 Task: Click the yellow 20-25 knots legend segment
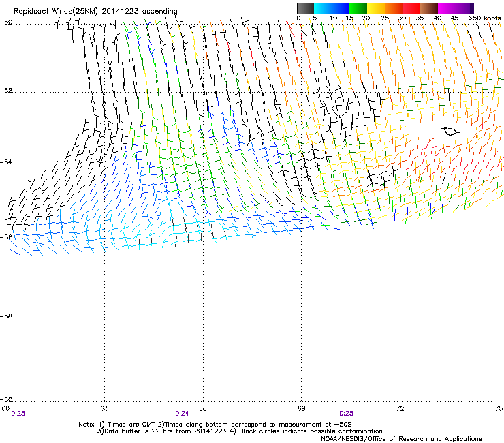point(376,8)
